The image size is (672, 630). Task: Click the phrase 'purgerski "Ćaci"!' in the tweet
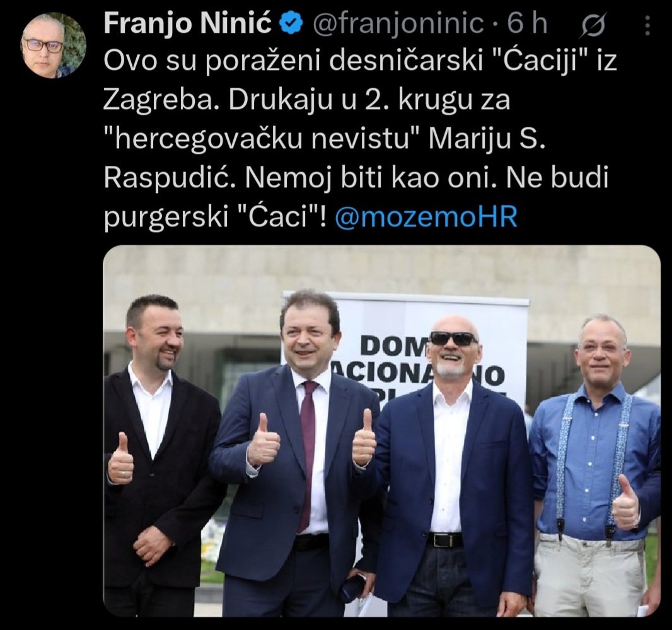[x=215, y=216]
